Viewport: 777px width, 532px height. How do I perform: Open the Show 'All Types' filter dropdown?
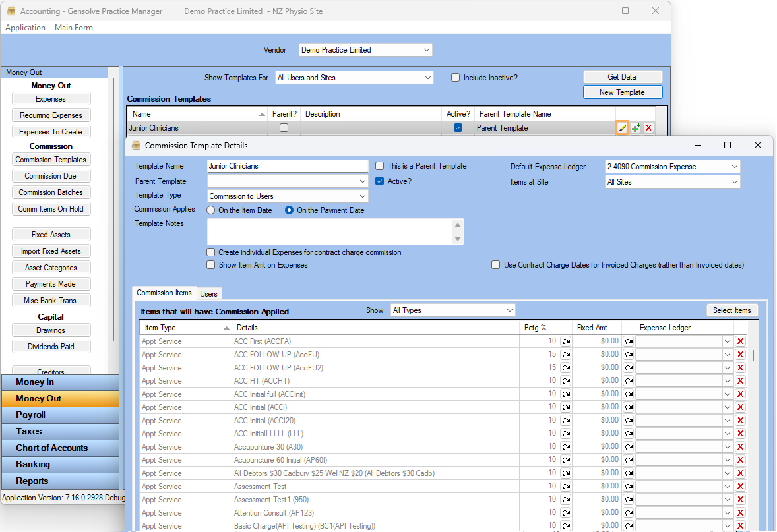pos(509,310)
